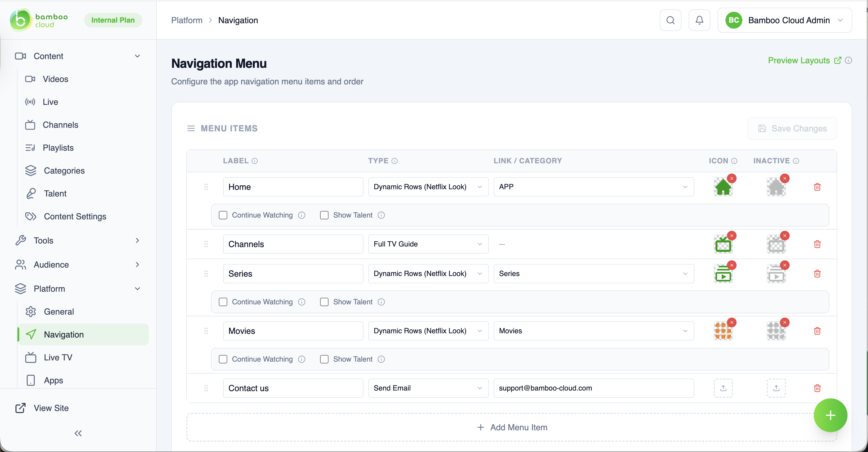Screen dimensions: 868x452
Task: Grab the Channels row drag handle
Action: pyautogui.click(x=206, y=244)
